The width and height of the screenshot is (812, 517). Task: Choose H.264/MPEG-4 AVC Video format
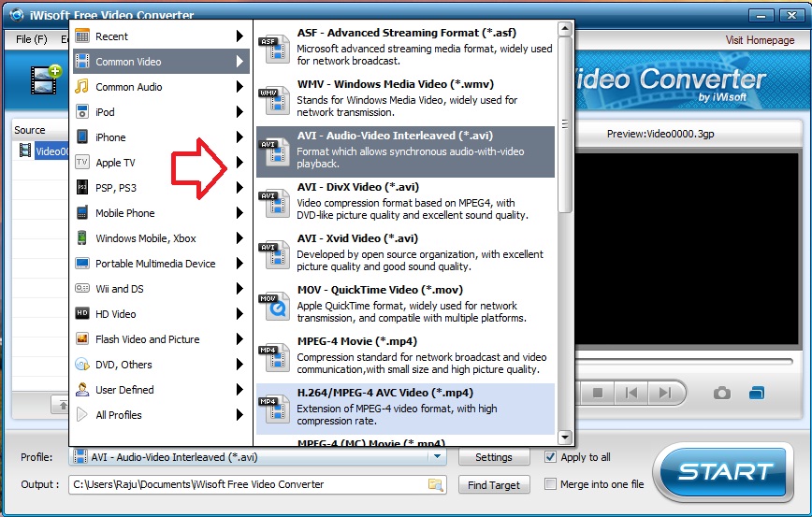405,409
